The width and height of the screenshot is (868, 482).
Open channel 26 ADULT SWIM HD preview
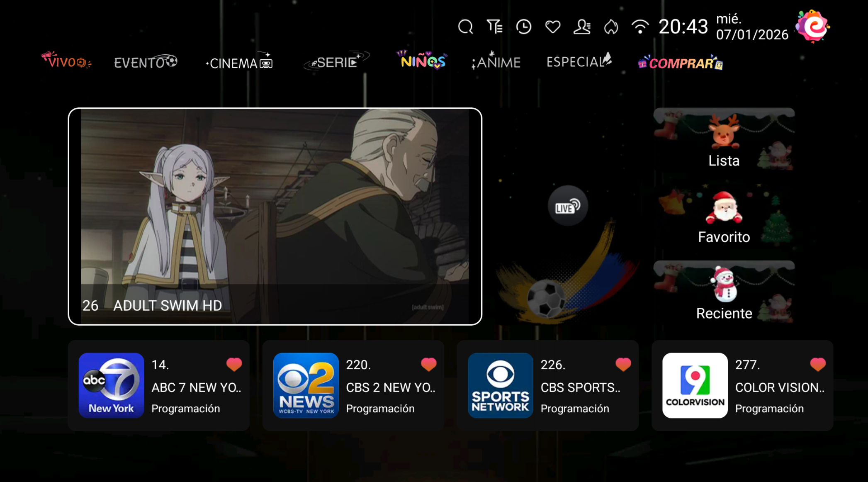point(275,217)
